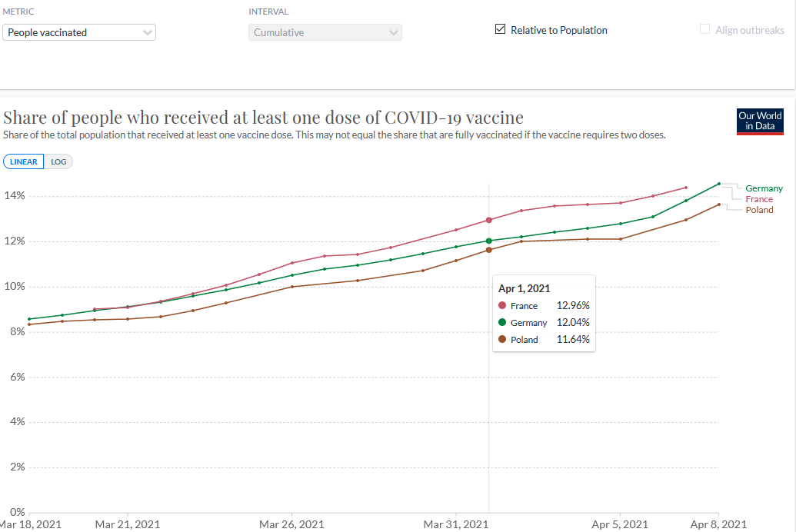Click the Mar 26, 2021 axis label
Viewport: 796px width, 532px height.
click(291, 524)
